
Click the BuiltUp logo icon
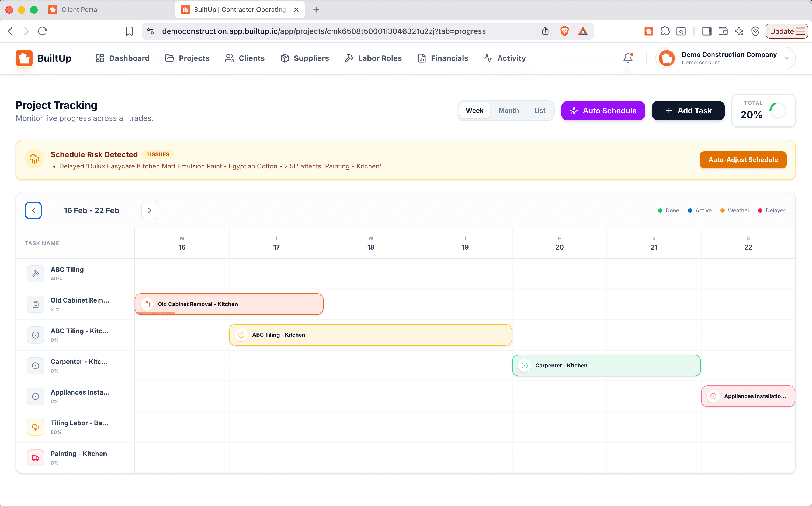click(x=24, y=58)
